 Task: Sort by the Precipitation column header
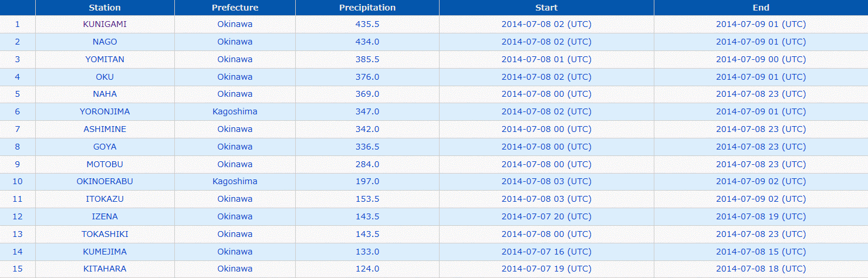point(367,8)
